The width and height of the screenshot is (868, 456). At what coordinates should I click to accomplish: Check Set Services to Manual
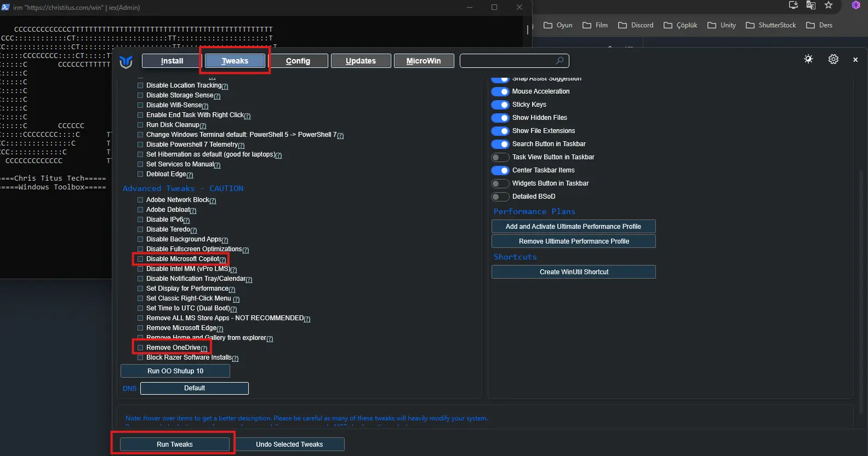coord(140,164)
